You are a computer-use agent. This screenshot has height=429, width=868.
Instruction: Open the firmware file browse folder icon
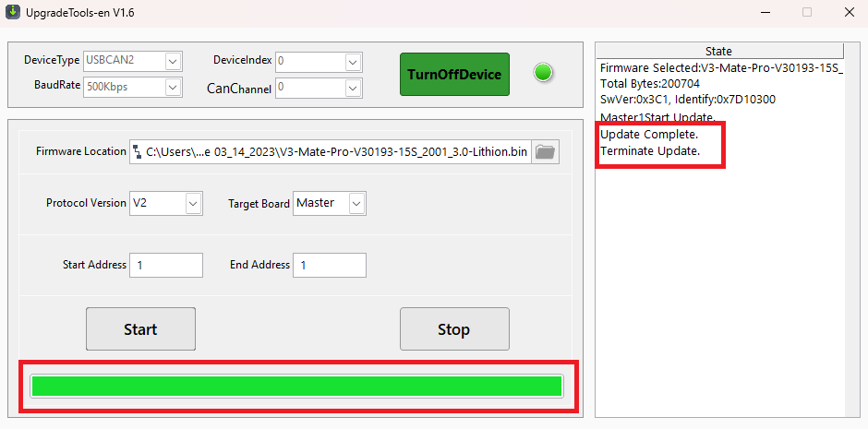pos(545,151)
